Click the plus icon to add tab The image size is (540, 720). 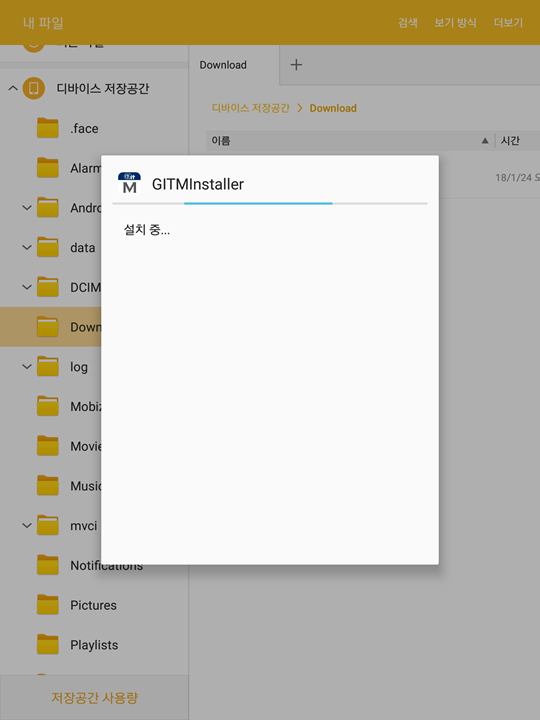296,65
